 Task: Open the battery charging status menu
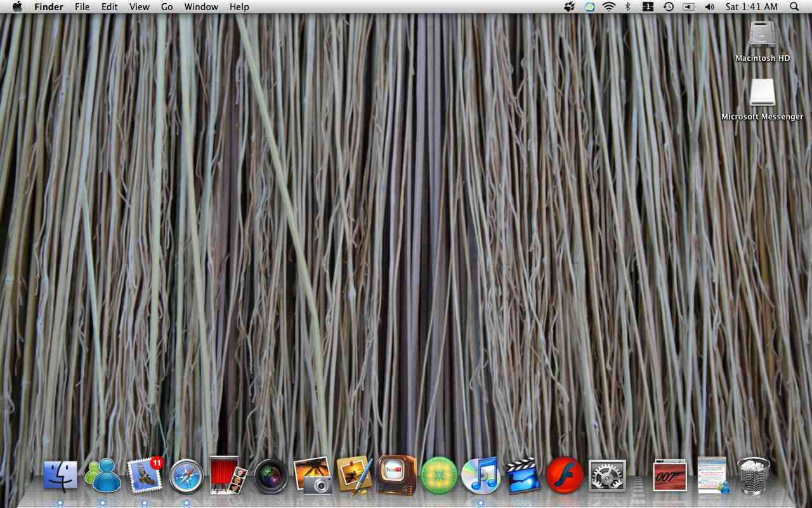tap(689, 7)
